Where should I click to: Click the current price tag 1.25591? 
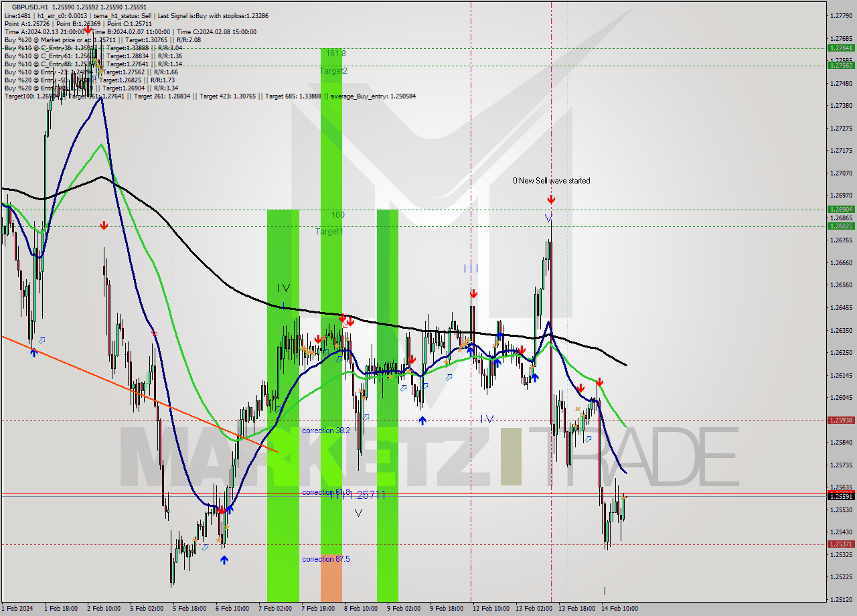[841, 496]
